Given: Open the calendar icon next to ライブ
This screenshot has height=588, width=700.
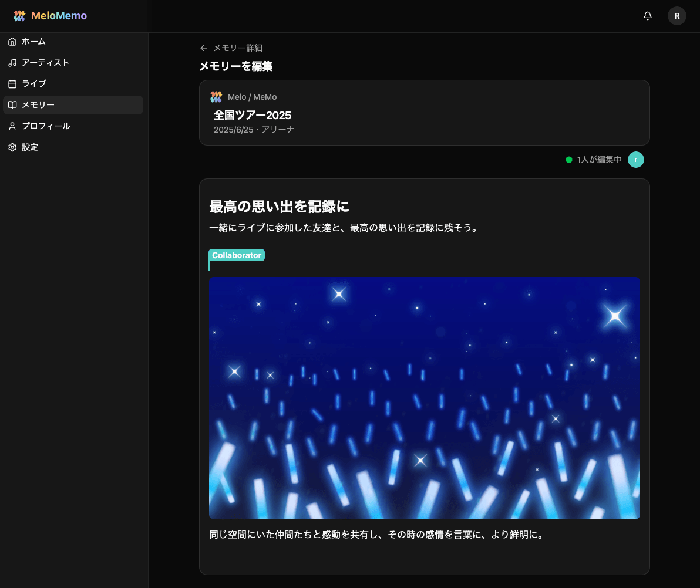Looking at the screenshot, I should 12,83.
